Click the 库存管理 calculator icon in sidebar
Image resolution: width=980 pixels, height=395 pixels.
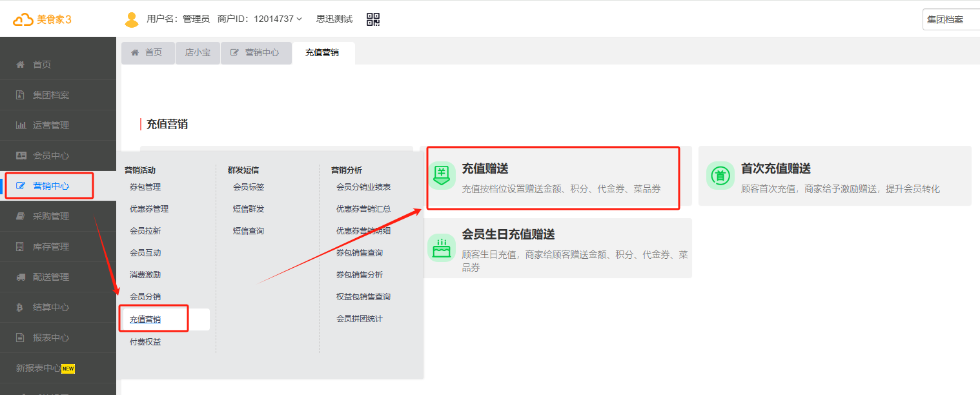click(21, 247)
